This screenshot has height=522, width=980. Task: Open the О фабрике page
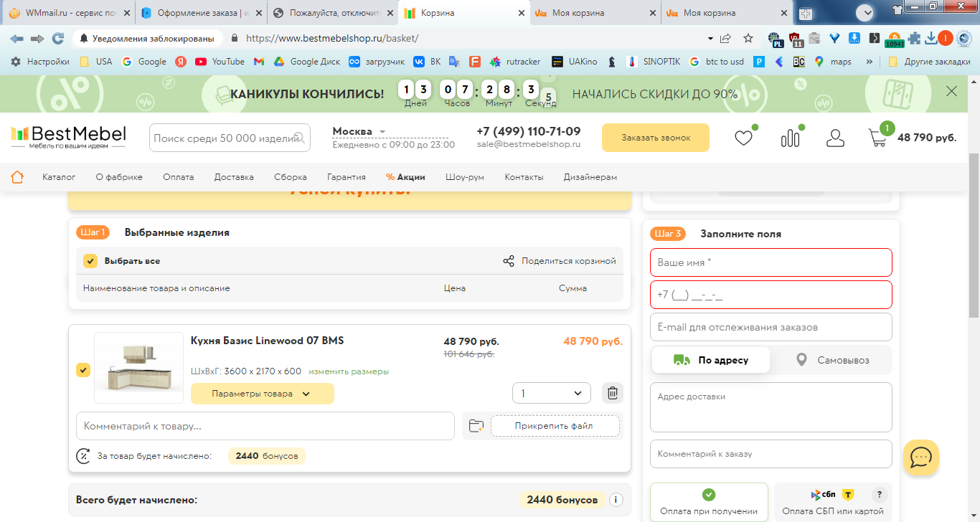(119, 177)
